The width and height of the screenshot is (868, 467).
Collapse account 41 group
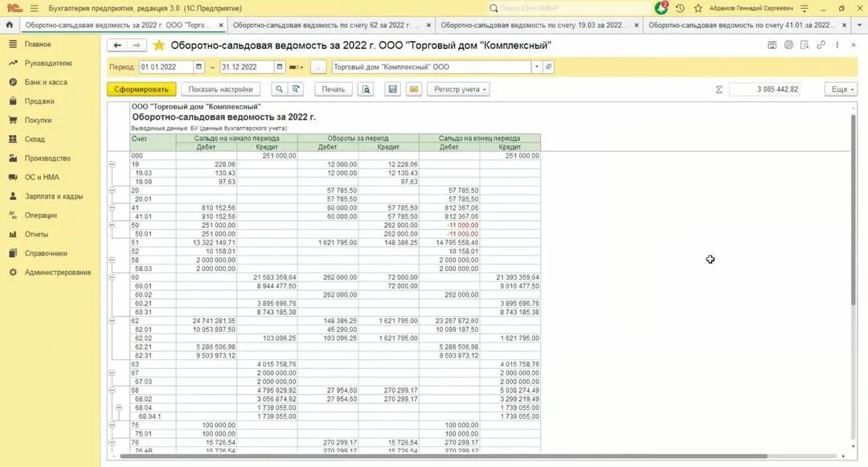click(112, 207)
